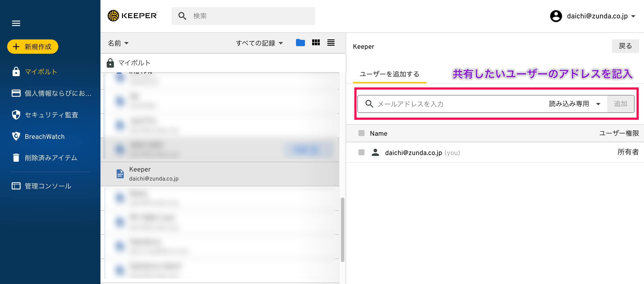Switch to list view icon
The width and height of the screenshot is (644, 284).
(331, 43)
